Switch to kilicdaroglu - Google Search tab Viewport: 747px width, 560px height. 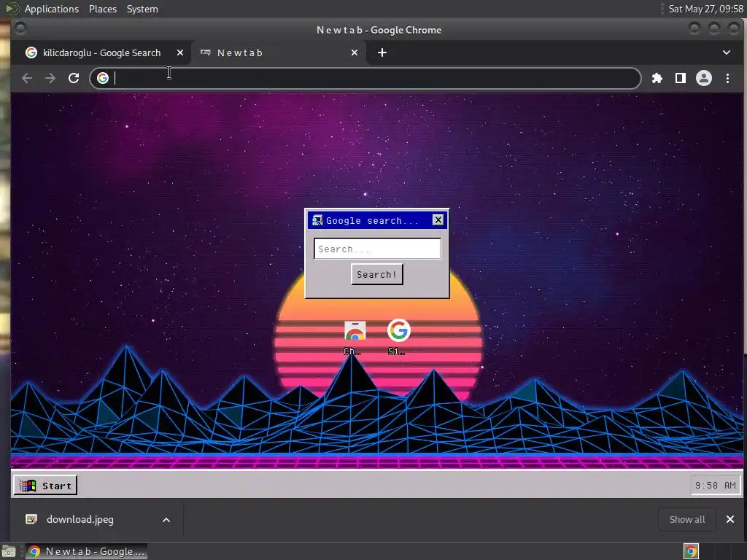(x=102, y=52)
